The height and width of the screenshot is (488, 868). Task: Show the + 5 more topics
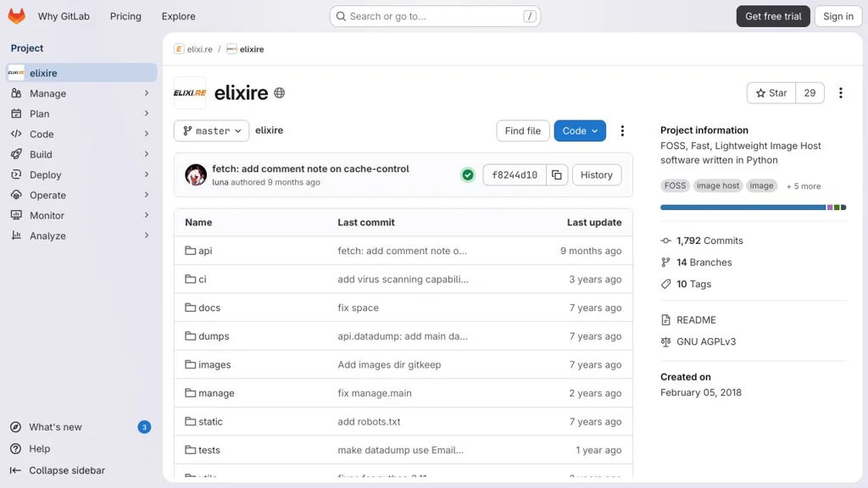(x=804, y=186)
